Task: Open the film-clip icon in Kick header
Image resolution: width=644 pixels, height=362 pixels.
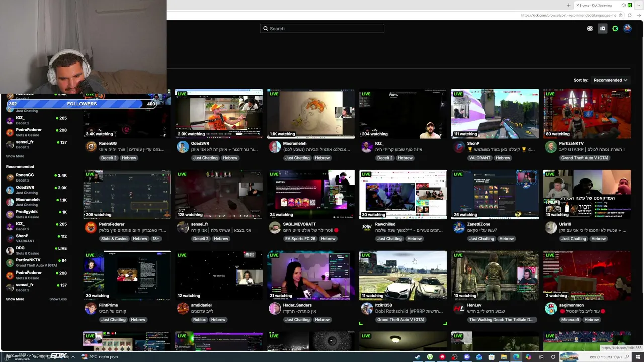Action: [590, 29]
